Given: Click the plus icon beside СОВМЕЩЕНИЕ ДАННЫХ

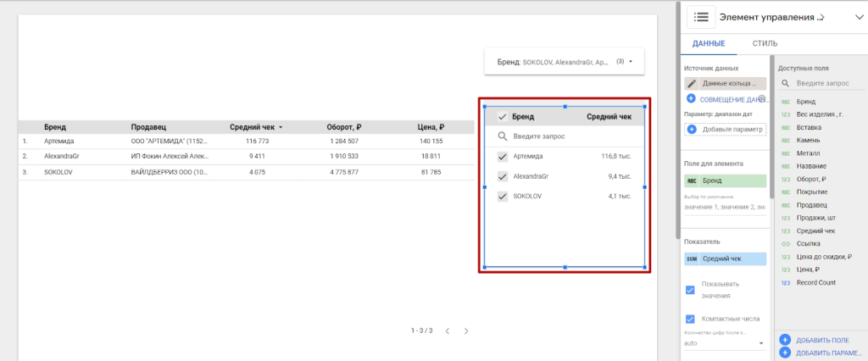Looking at the screenshot, I should click(x=692, y=99).
